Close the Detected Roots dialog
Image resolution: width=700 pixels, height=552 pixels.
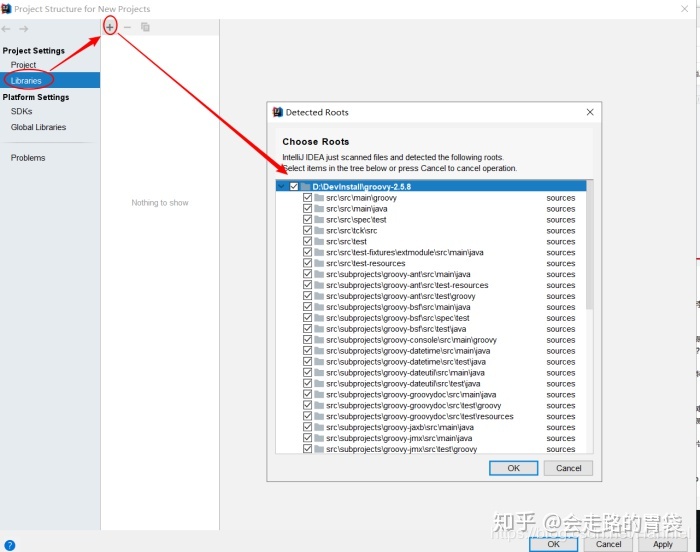590,112
